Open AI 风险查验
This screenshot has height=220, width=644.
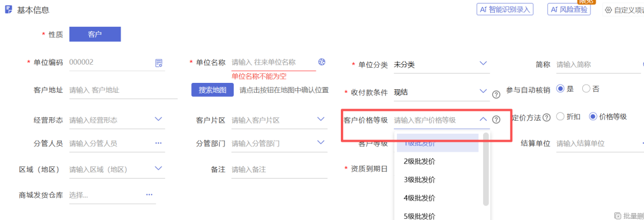(x=569, y=9)
